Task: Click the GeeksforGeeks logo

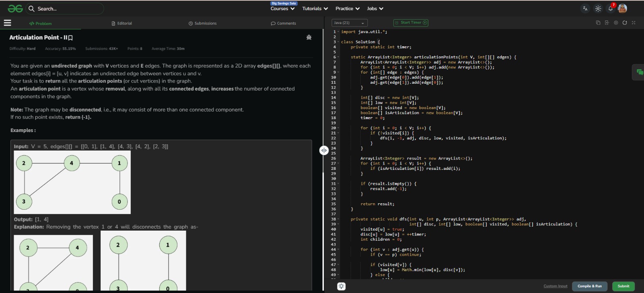Action: pos(15,8)
